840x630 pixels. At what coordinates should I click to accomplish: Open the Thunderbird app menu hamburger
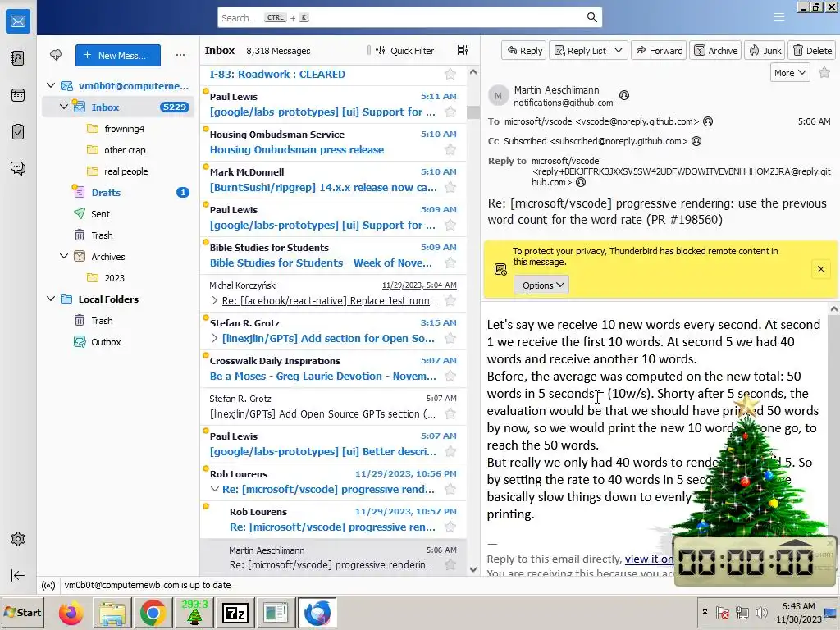click(779, 17)
